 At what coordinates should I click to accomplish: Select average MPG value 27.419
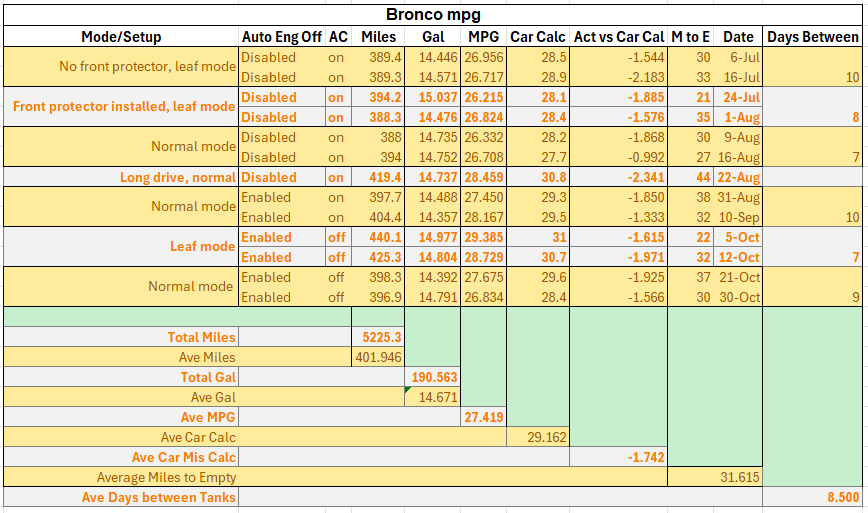point(483,417)
